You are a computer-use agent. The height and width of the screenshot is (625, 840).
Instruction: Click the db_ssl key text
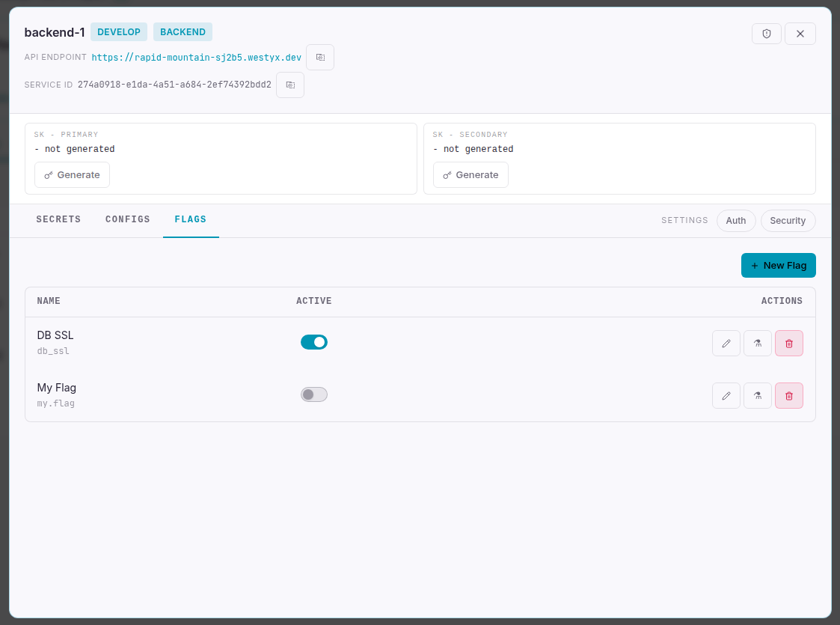coord(53,351)
